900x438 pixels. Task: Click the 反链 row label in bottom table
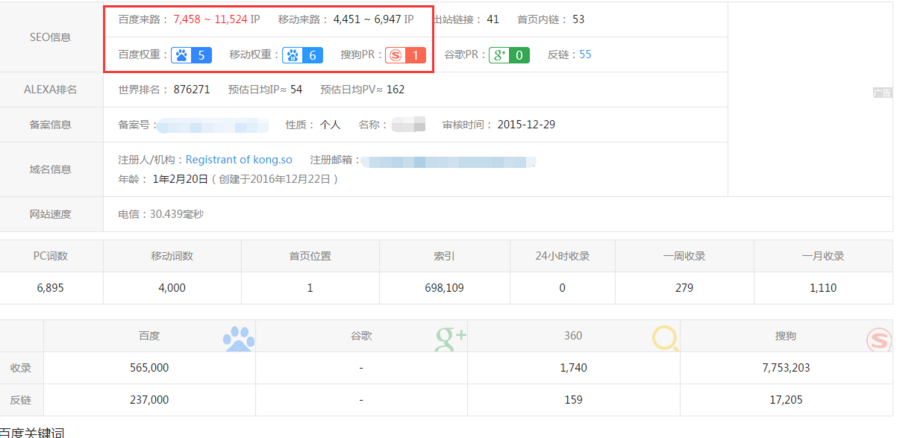[x=21, y=400]
